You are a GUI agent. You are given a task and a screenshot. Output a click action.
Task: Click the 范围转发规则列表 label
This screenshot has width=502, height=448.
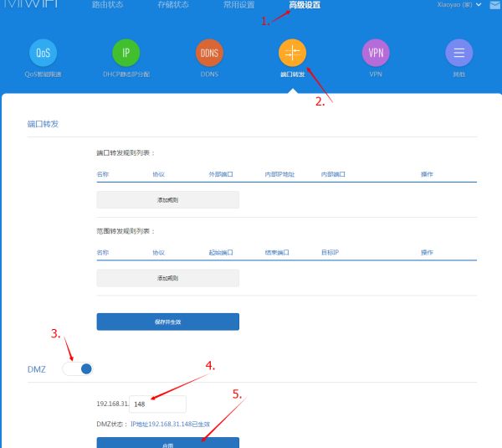coord(125,231)
